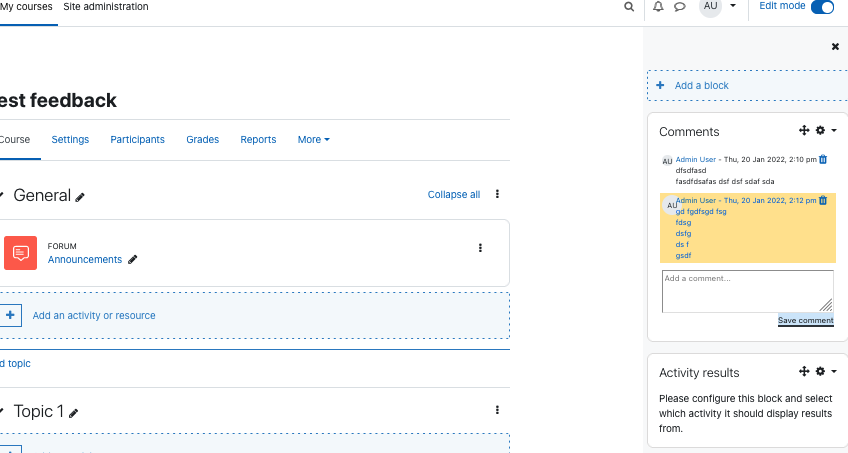The image size is (848, 453).
Task: Open user menu dropdown arrow
Action: pos(733,6)
